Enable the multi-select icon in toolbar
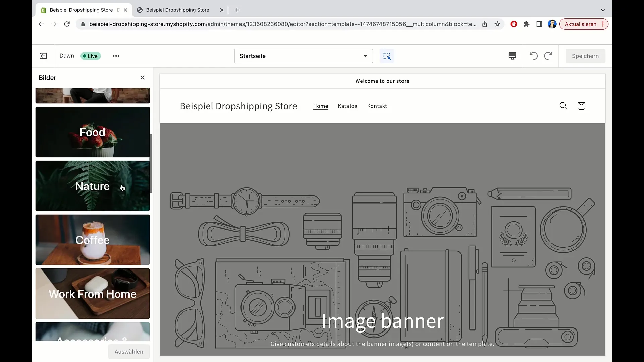This screenshot has height=362, width=644. pyautogui.click(x=387, y=56)
